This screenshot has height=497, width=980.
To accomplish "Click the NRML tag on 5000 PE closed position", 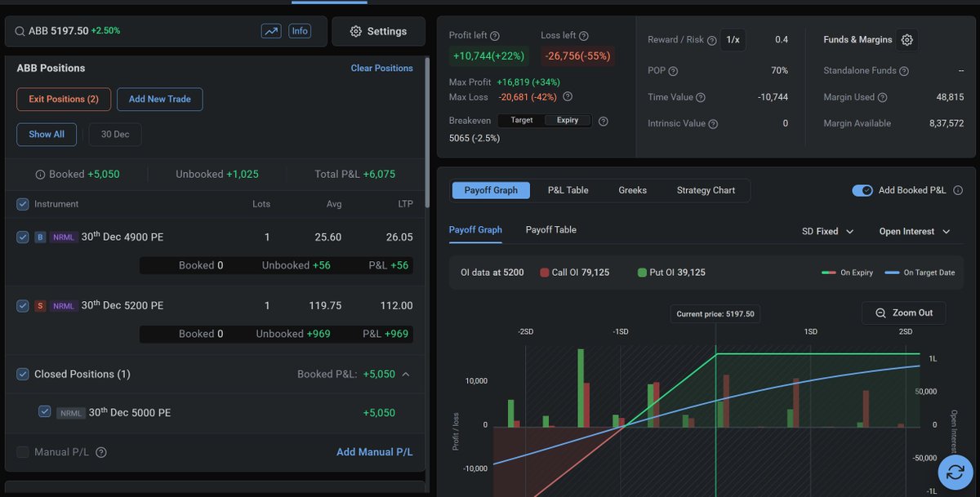I will pyautogui.click(x=70, y=413).
